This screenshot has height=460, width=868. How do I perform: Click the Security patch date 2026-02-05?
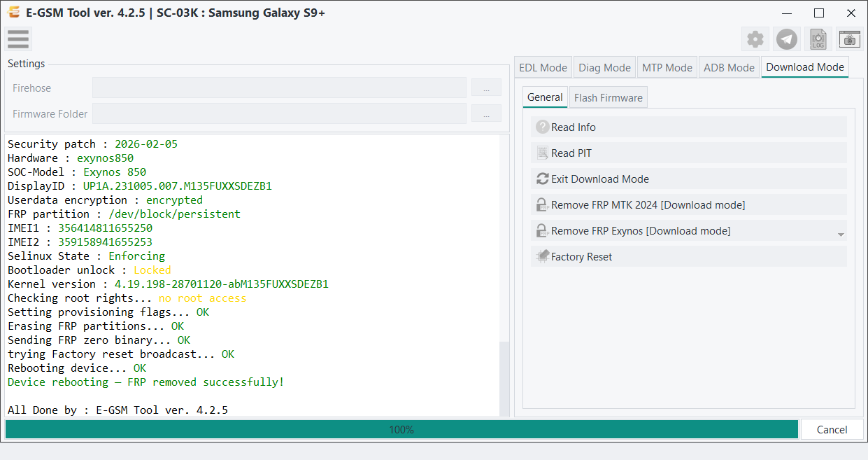point(146,144)
